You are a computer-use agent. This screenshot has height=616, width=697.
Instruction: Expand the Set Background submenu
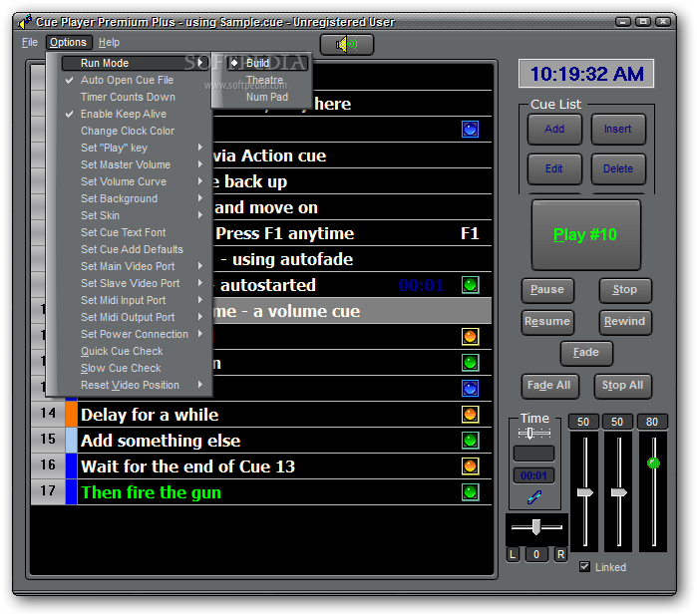pos(135,198)
